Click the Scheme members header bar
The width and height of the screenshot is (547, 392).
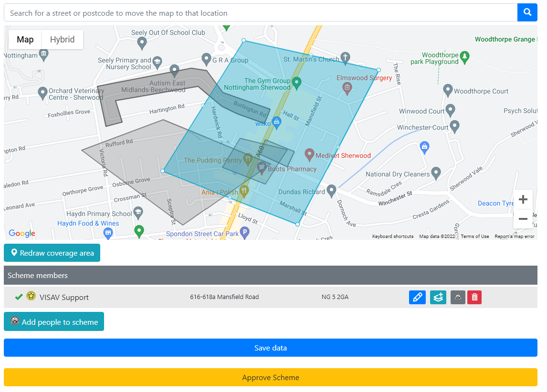point(270,275)
